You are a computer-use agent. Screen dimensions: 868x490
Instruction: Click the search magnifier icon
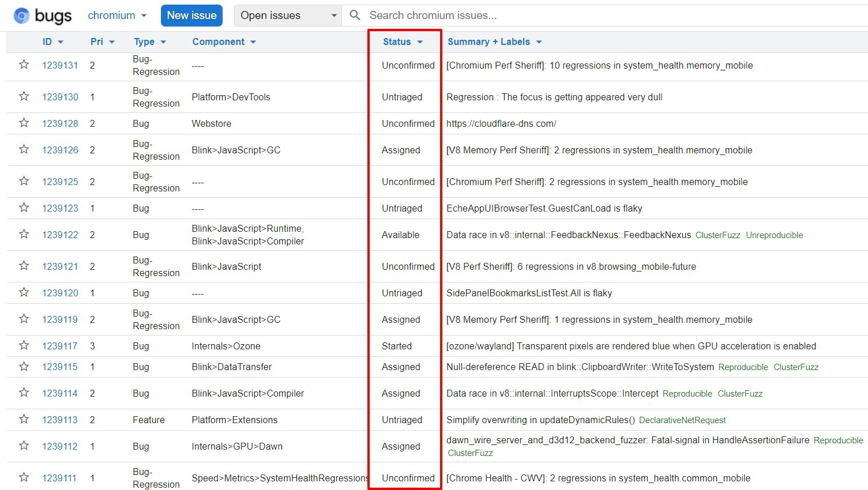tap(355, 15)
